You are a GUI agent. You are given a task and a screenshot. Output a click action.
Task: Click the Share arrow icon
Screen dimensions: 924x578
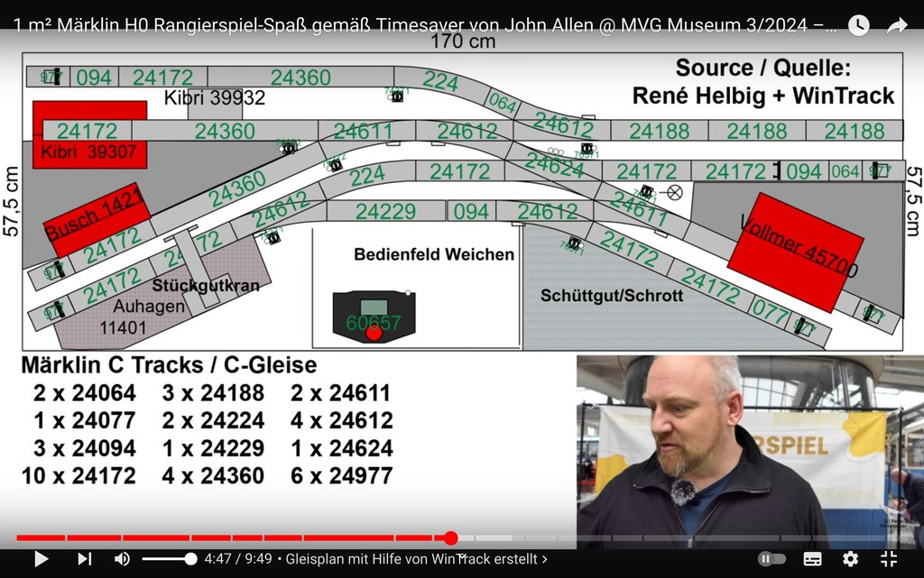click(x=897, y=24)
